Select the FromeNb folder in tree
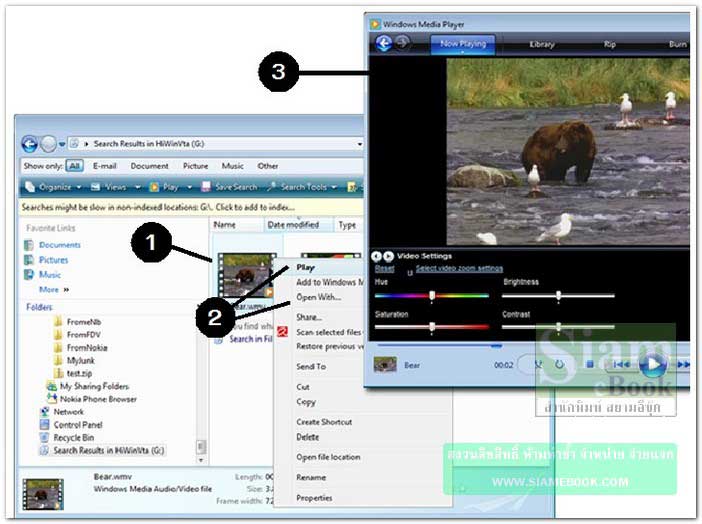Viewport: 702px width, 524px height. (x=84, y=322)
